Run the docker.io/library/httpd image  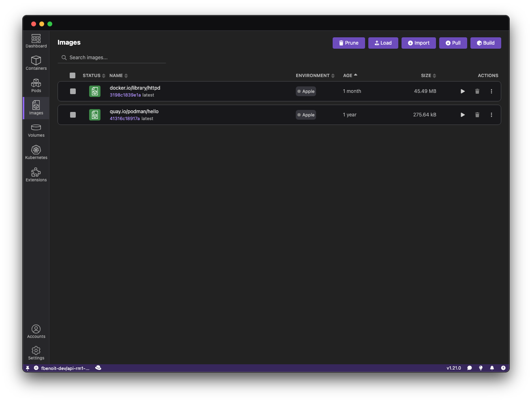point(462,91)
